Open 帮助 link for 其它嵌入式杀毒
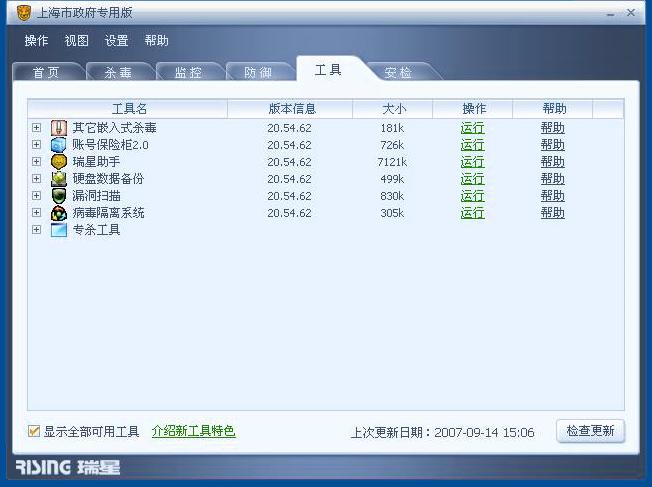Viewport: 652px width, 487px height. pos(553,128)
